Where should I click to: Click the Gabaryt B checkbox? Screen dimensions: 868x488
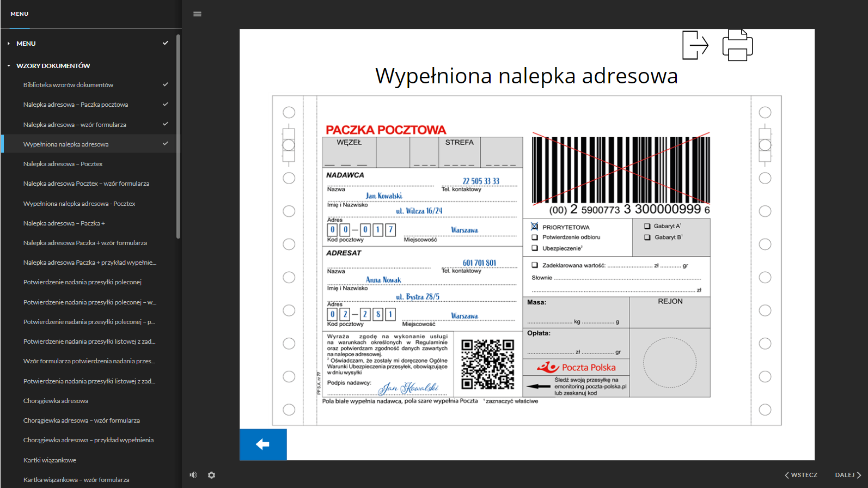click(x=647, y=237)
